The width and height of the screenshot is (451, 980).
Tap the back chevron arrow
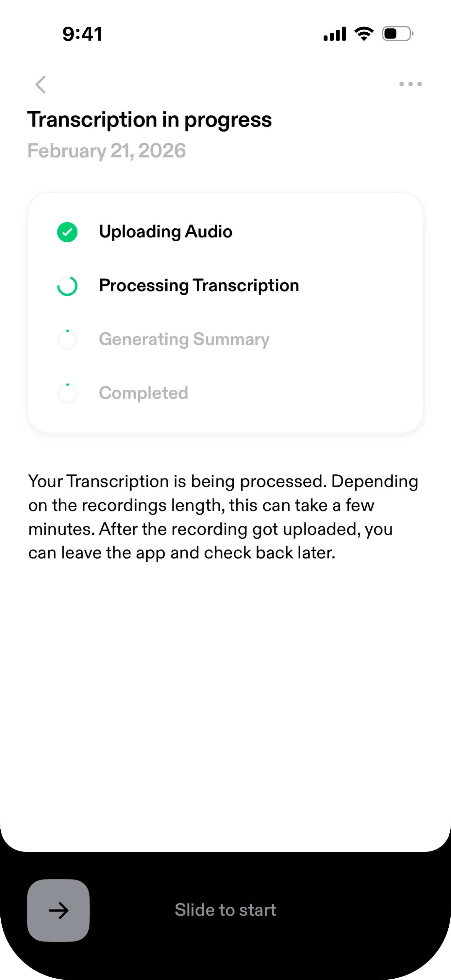pos(41,84)
